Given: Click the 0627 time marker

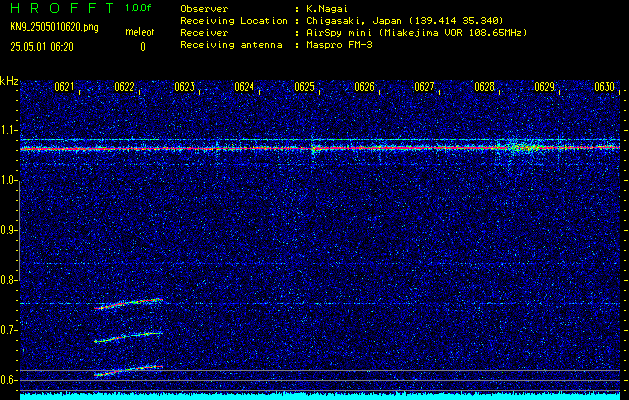Looking at the screenshot, I should click(424, 87).
